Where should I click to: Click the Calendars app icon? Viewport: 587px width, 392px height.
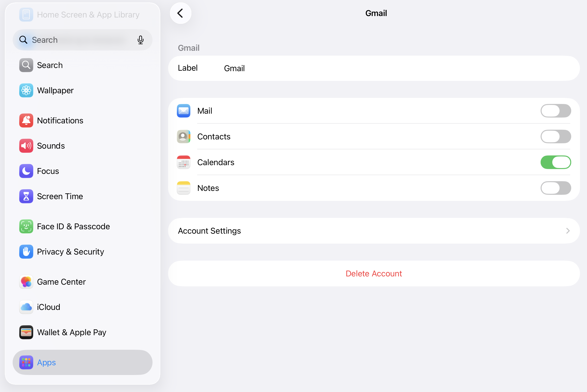(184, 162)
